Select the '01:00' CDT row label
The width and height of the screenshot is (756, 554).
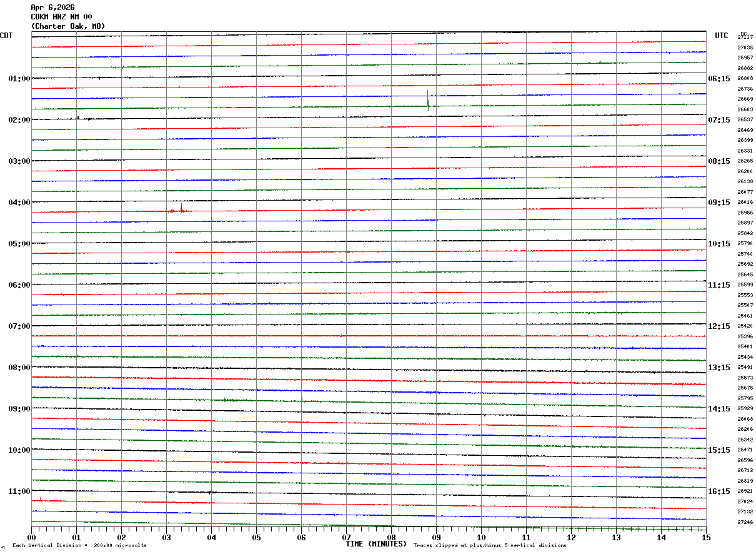pos(19,79)
